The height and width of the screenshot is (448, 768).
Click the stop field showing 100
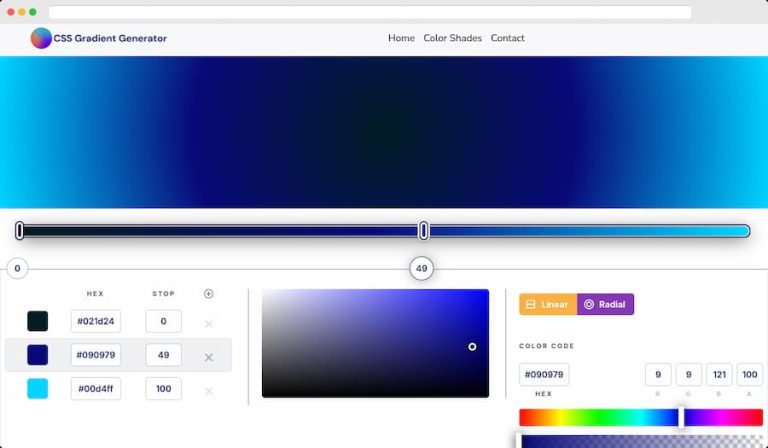[x=164, y=389]
